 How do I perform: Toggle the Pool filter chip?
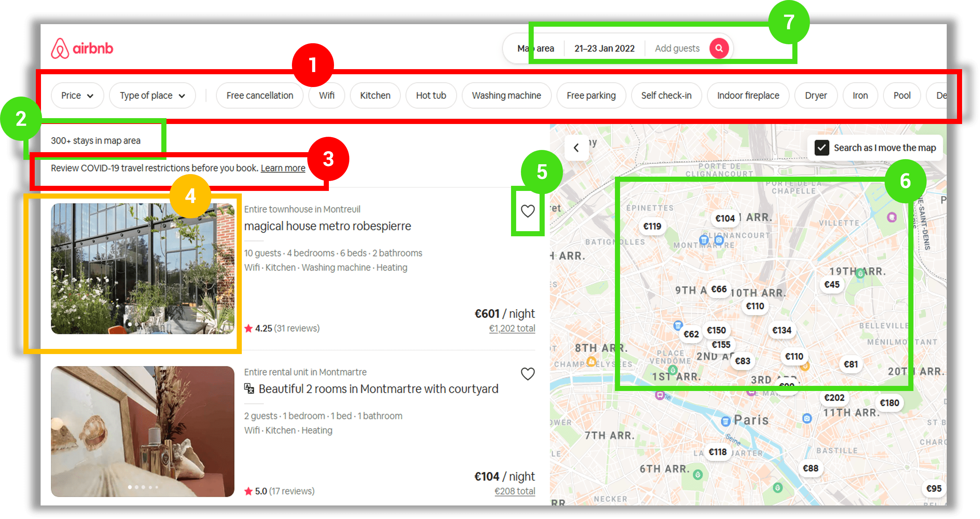[x=902, y=95]
